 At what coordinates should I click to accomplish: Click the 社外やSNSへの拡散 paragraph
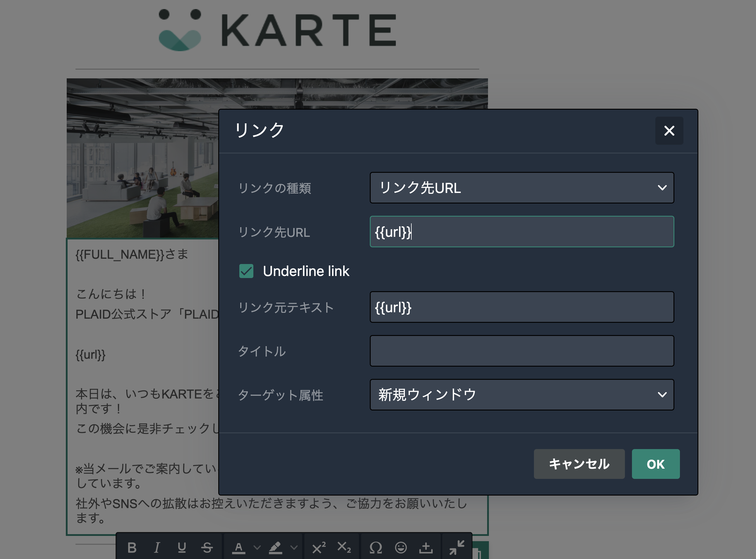pos(271,510)
